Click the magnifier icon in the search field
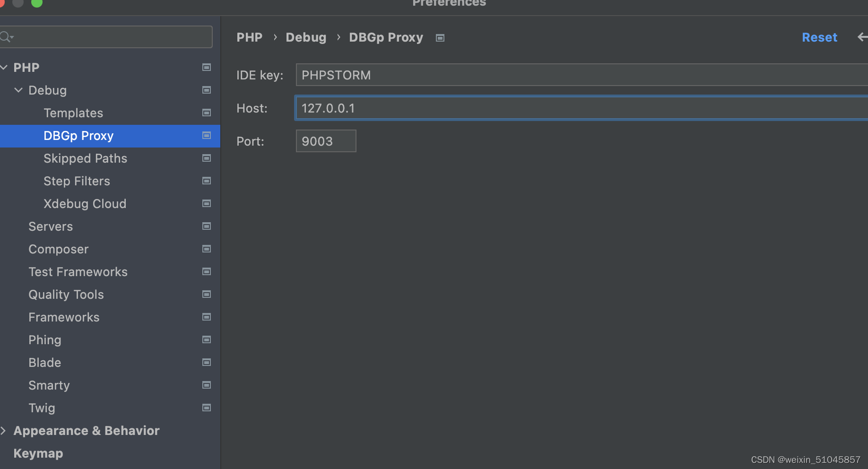The image size is (868, 469). (6, 36)
